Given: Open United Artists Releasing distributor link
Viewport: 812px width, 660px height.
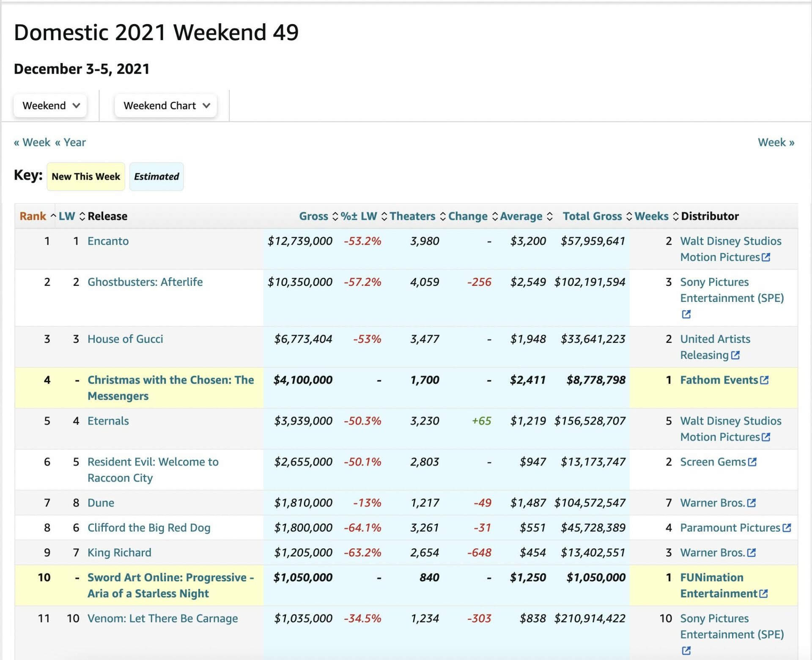Looking at the screenshot, I should click(715, 347).
